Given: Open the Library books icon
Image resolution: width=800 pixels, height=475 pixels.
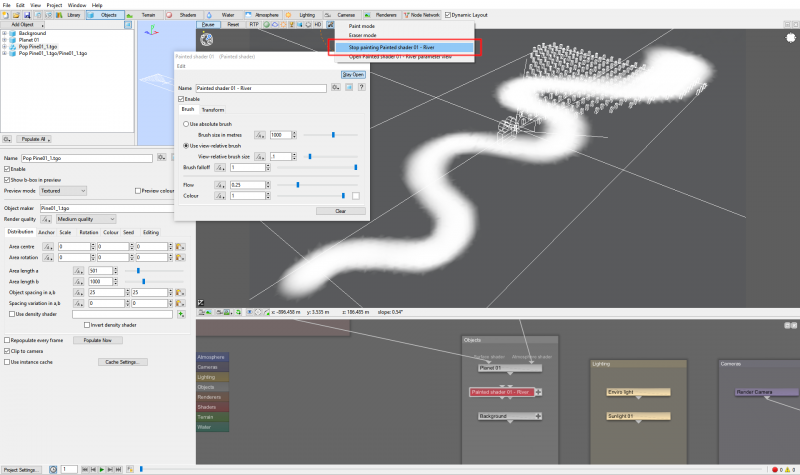Looking at the screenshot, I should (59, 15).
